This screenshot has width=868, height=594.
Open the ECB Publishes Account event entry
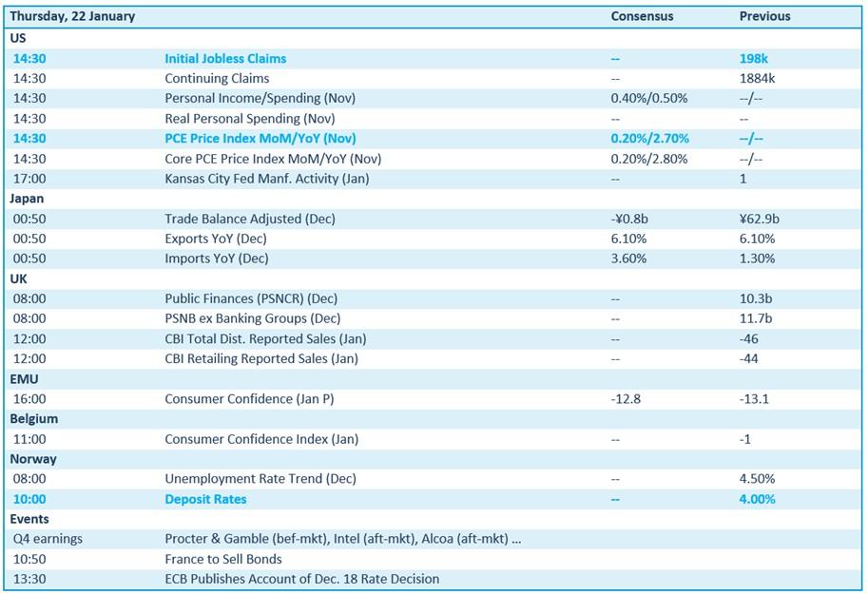(x=301, y=579)
